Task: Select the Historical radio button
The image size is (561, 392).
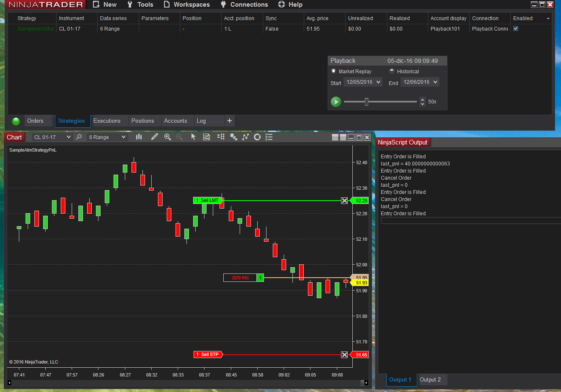Action: 392,71
